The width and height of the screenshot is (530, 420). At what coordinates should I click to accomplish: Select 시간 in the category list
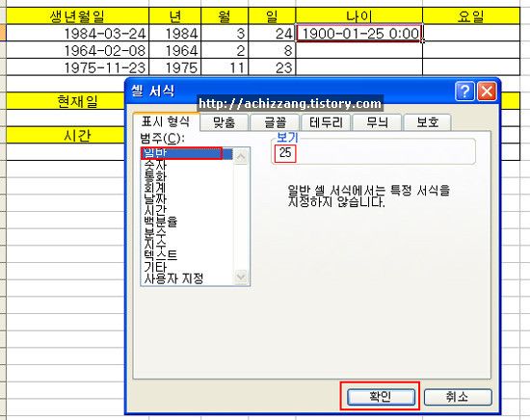pos(187,210)
